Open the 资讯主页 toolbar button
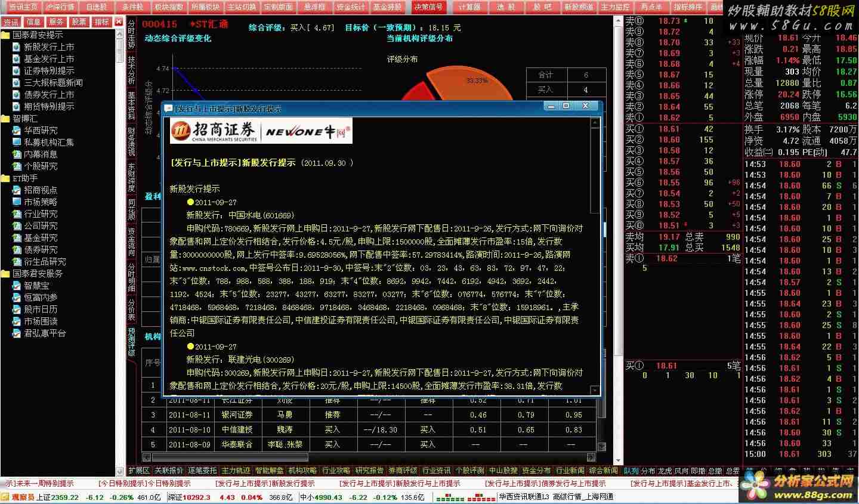 tap(23, 7)
